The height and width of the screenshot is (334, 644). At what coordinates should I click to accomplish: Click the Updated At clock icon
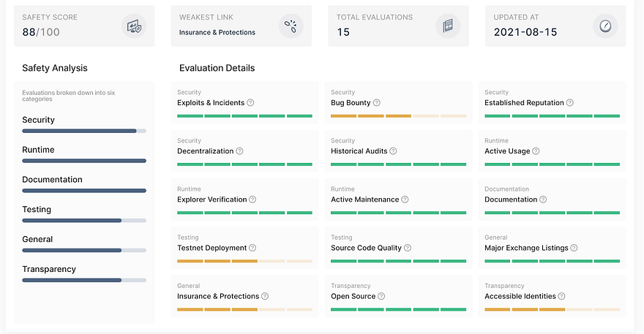(605, 26)
